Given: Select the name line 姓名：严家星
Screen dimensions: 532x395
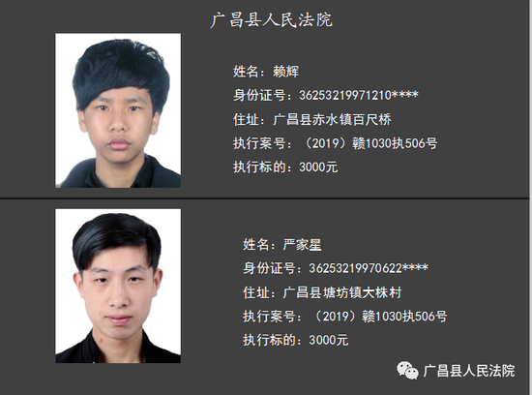Looking at the screenshot, I should [x=281, y=245].
